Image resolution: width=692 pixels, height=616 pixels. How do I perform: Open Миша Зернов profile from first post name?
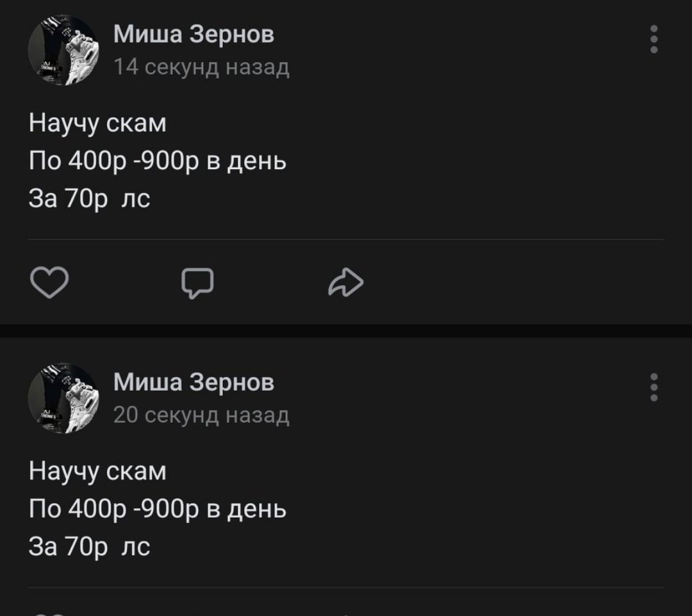click(194, 34)
